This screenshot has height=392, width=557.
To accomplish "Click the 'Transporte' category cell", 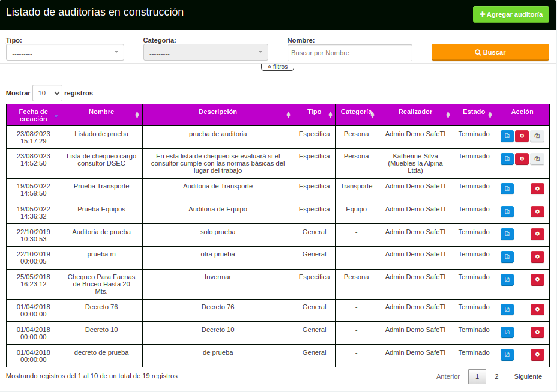I will click(357, 190).
